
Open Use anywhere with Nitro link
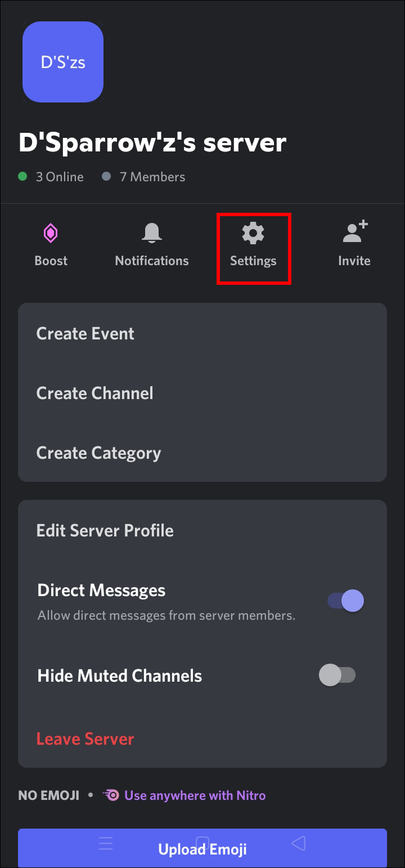coord(195,795)
